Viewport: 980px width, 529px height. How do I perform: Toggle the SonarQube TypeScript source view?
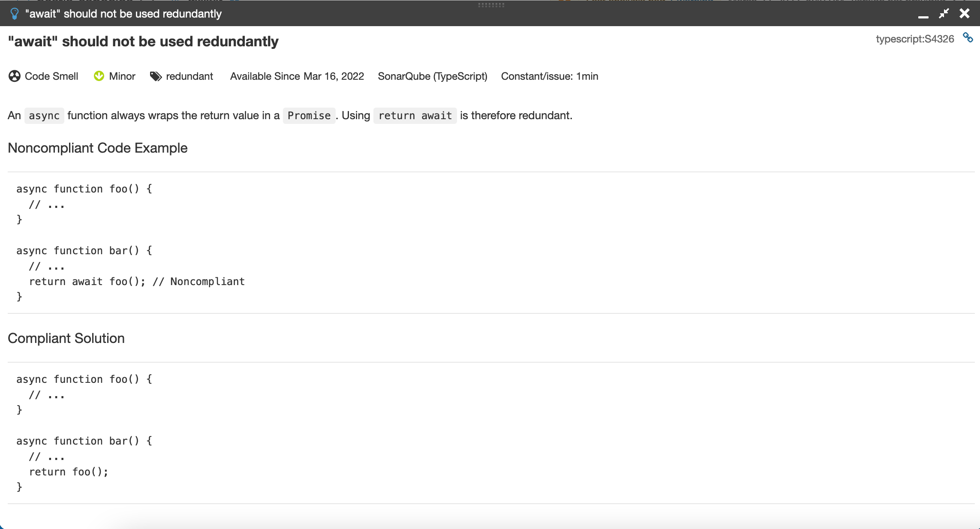(971, 39)
